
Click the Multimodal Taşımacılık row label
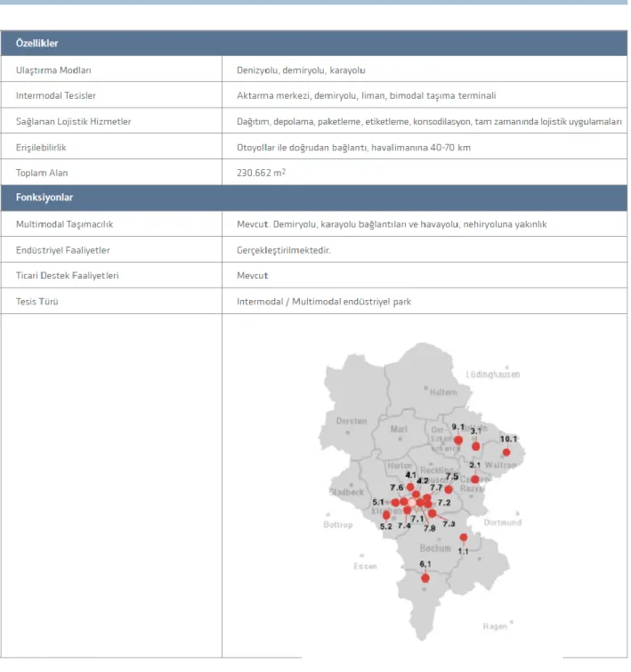[x=64, y=224]
